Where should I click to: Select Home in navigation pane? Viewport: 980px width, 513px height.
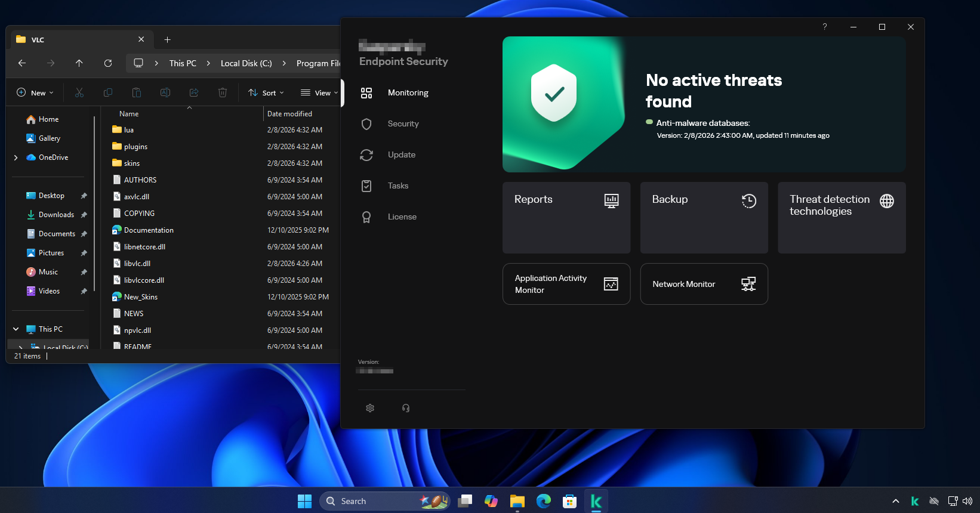(42, 119)
